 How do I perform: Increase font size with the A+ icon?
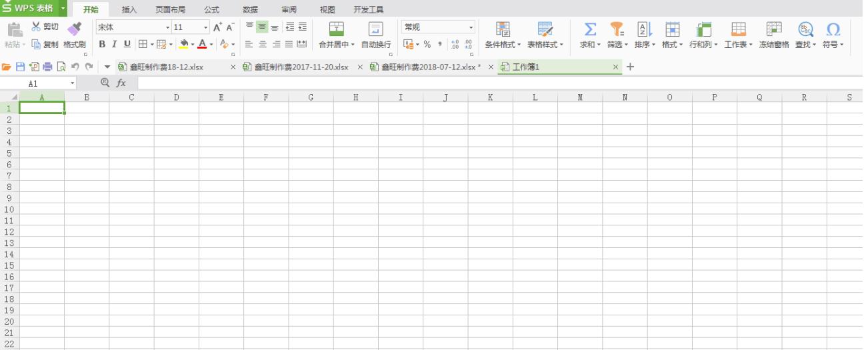pos(217,27)
